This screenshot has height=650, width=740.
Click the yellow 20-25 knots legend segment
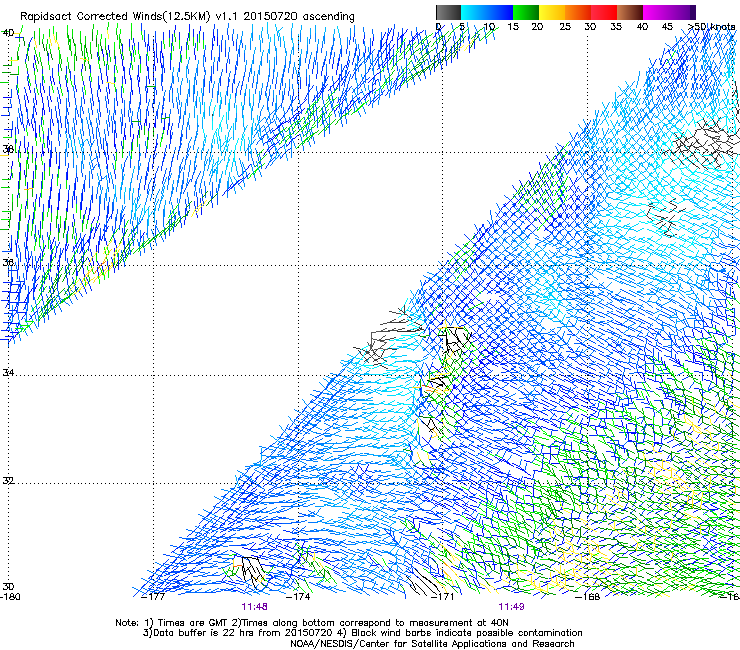[552, 12]
